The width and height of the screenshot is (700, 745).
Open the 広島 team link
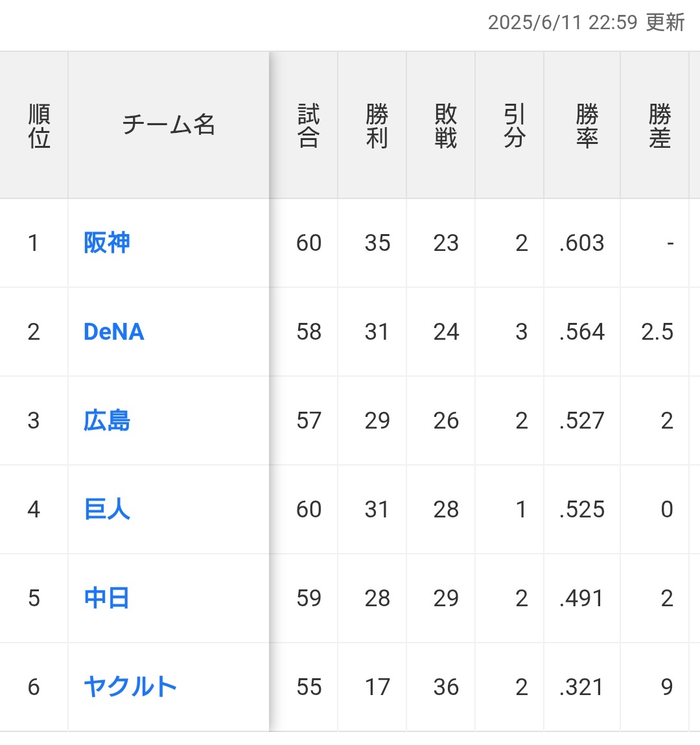[x=106, y=421]
